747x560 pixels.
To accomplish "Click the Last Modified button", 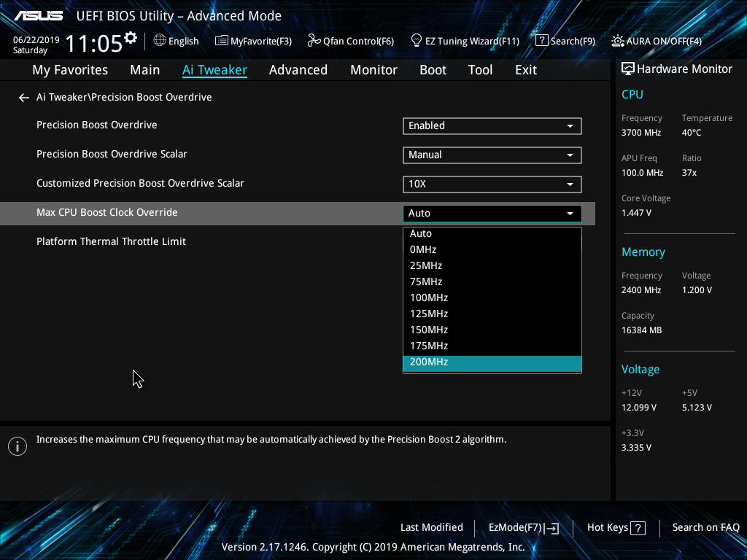I will pos(432,528).
